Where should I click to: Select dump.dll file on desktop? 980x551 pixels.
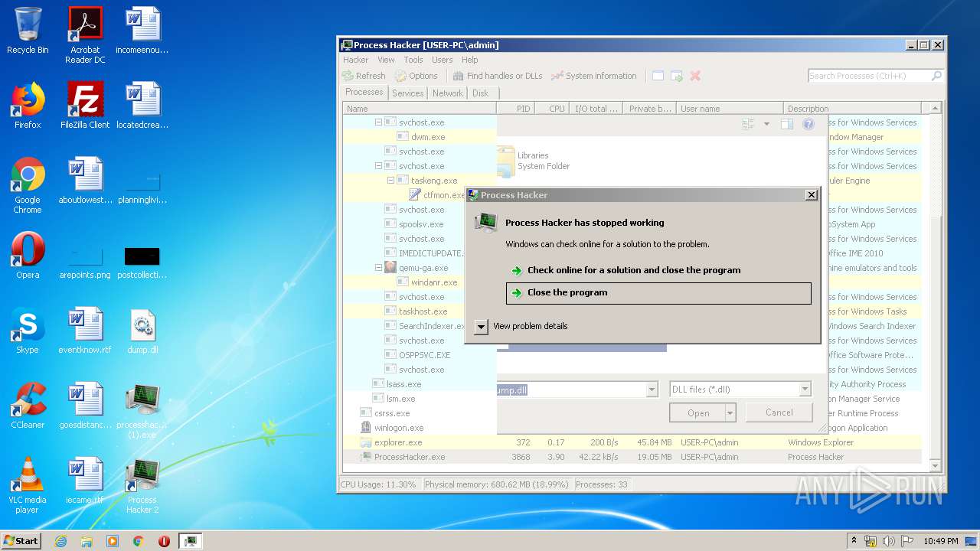pos(142,331)
